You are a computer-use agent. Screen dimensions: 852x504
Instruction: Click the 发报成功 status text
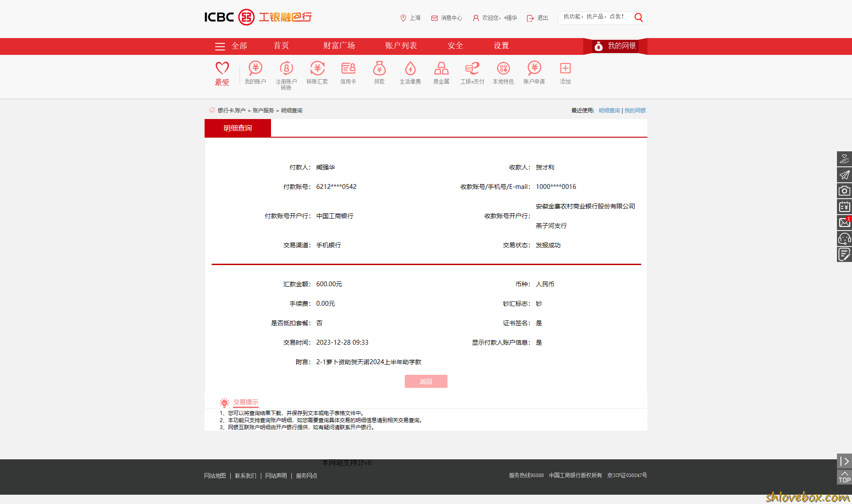coord(548,245)
